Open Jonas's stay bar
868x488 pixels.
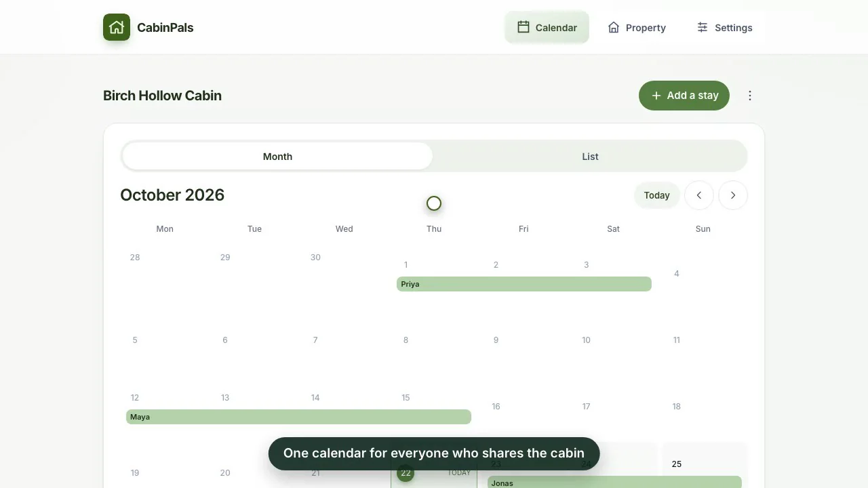[x=614, y=483]
